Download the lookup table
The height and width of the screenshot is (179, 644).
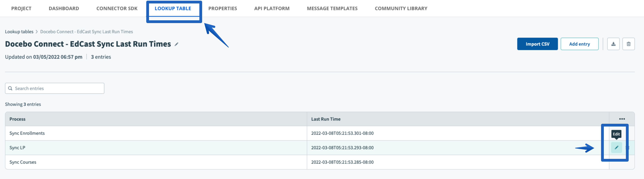[613, 44]
